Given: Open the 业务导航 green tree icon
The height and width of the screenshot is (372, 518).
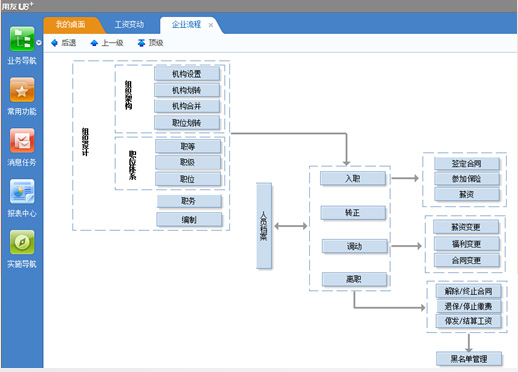Looking at the screenshot, I should pyautogui.click(x=22, y=39).
